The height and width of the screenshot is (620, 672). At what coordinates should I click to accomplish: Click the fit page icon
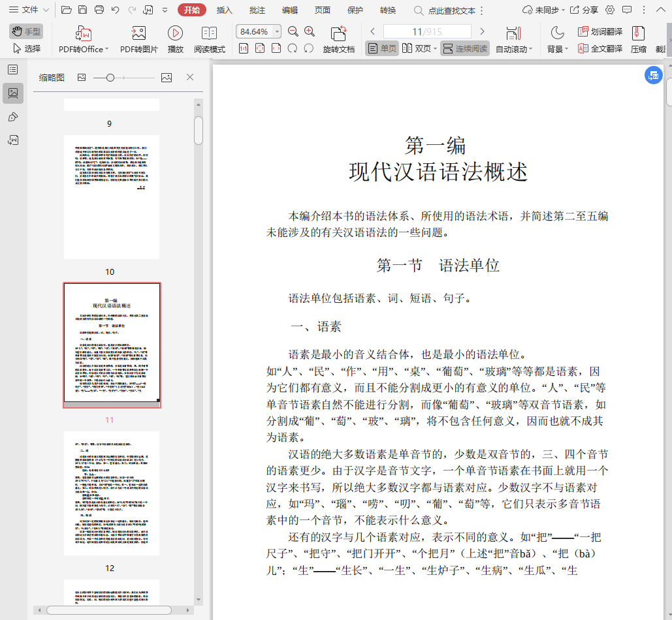260,48
